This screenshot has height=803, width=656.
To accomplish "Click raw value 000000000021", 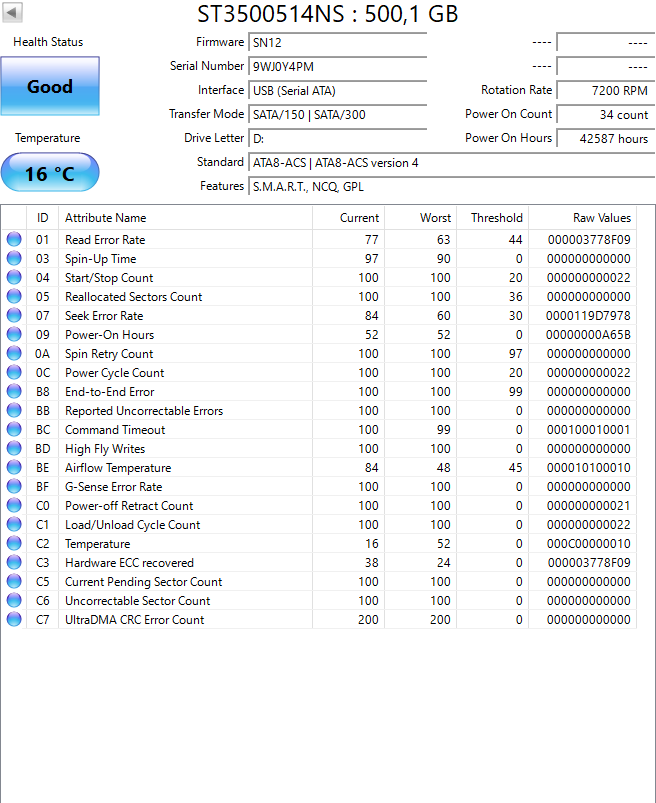I will (588, 505).
